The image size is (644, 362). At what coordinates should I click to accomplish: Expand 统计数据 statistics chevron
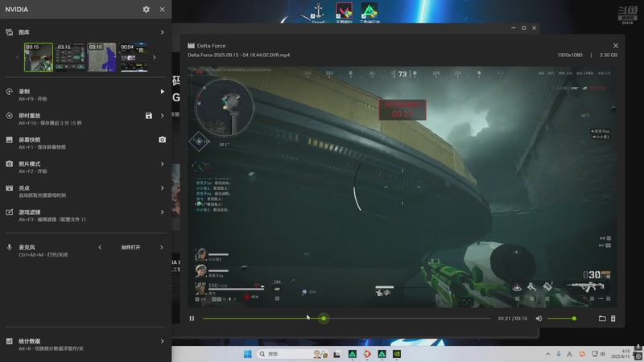[x=163, y=341]
